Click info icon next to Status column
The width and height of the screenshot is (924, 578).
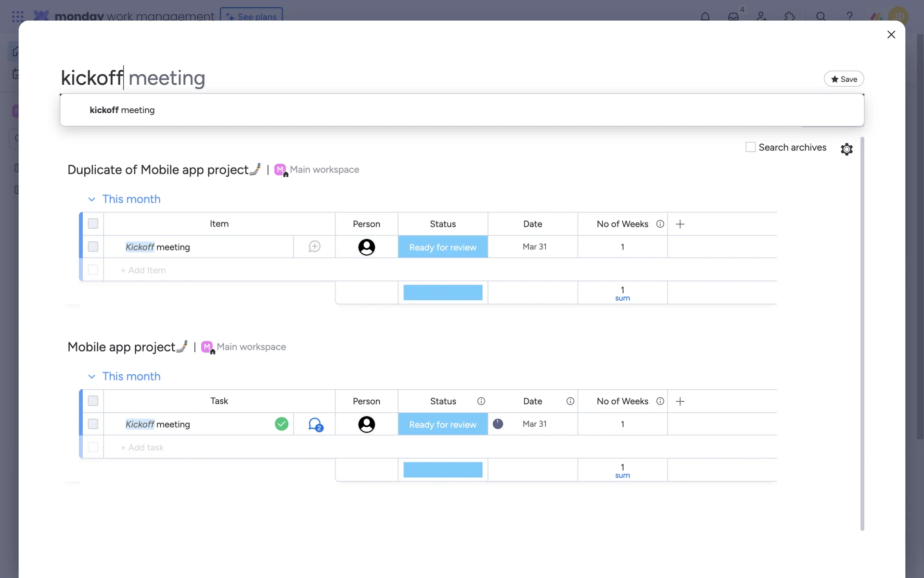[481, 401]
